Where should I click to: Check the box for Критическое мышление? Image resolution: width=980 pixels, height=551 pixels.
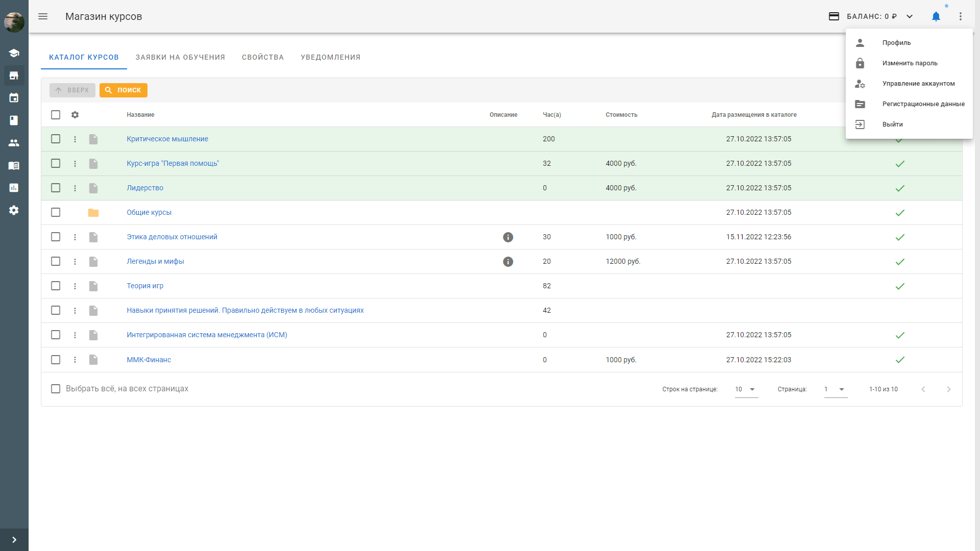coord(56,139)
